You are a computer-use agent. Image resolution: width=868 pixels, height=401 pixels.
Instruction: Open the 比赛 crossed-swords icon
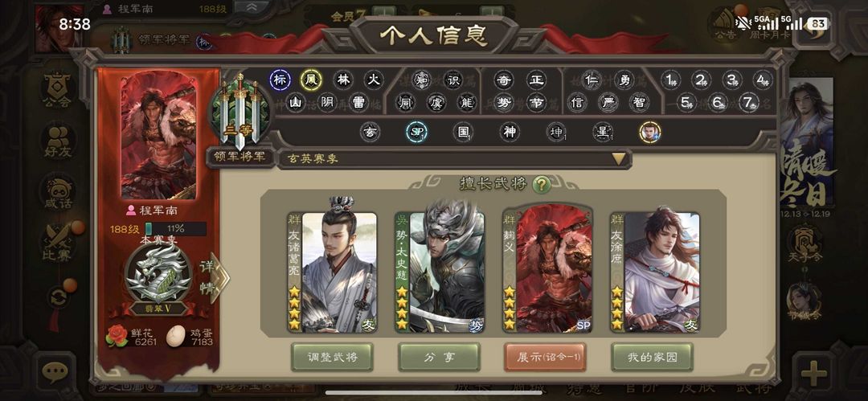click(x=58, y=243)
